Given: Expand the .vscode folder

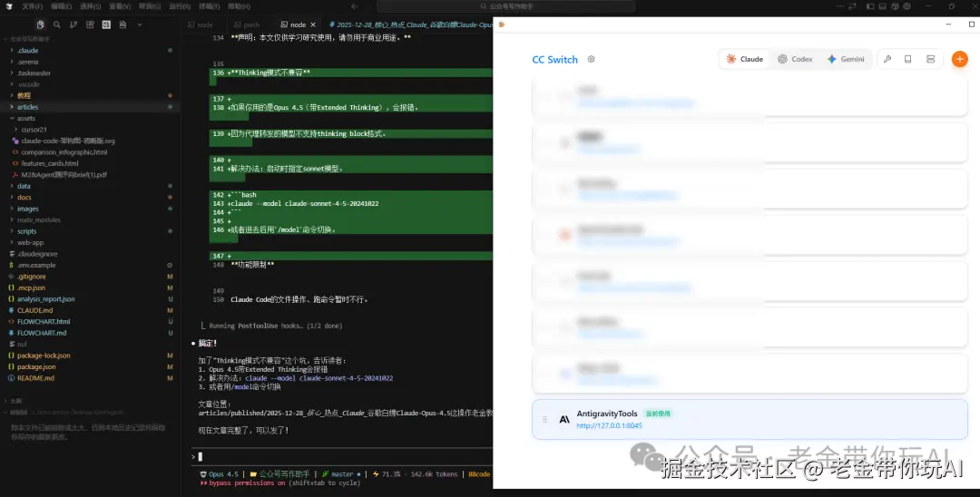Looking at the screenshot, I should point(29,84).
